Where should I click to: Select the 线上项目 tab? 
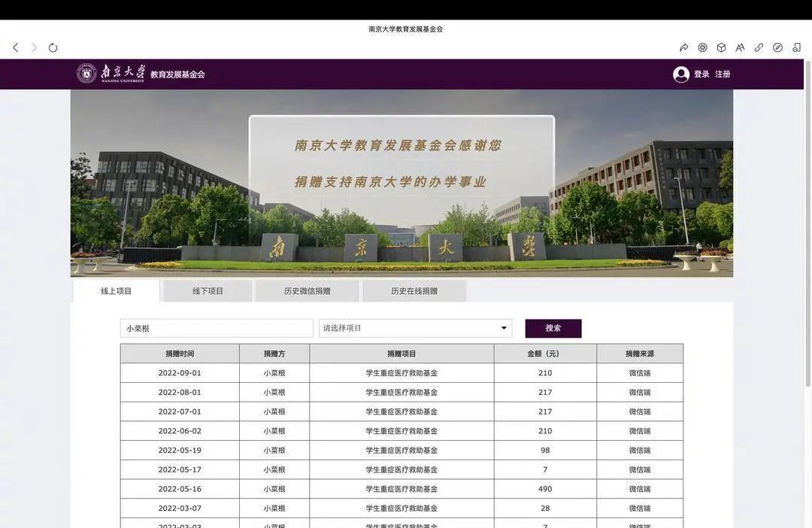116,291
